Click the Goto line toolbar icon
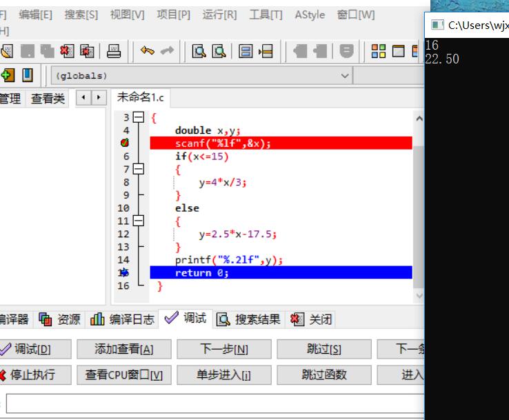 click(266, 51)
